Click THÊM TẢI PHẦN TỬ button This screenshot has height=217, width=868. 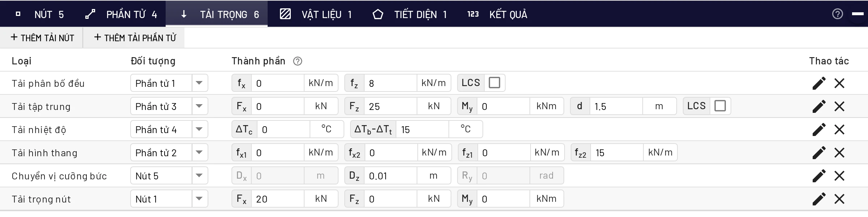pyautogui.click(x=134, y=38)
